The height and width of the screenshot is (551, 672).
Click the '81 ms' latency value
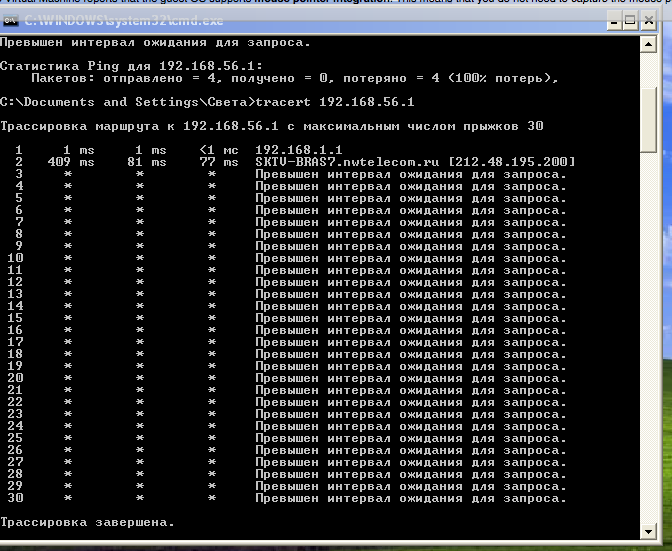click(x=147, y=162)
